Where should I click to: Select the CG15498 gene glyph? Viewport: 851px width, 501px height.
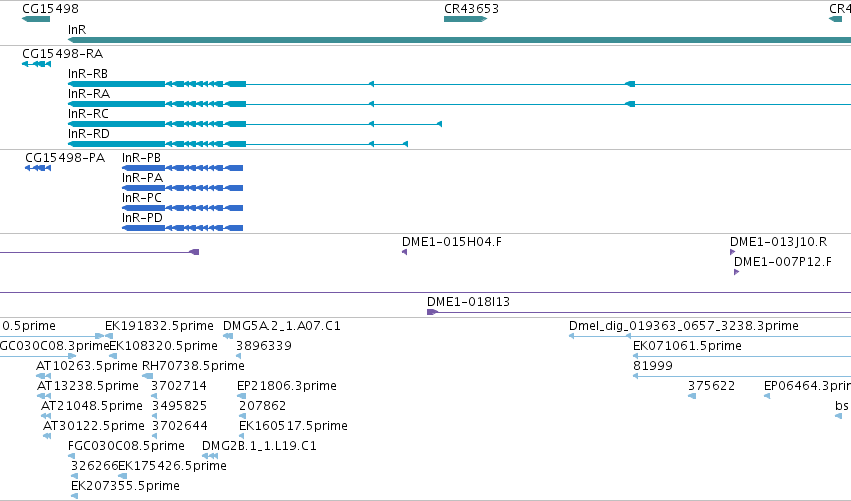pos(36,19)
